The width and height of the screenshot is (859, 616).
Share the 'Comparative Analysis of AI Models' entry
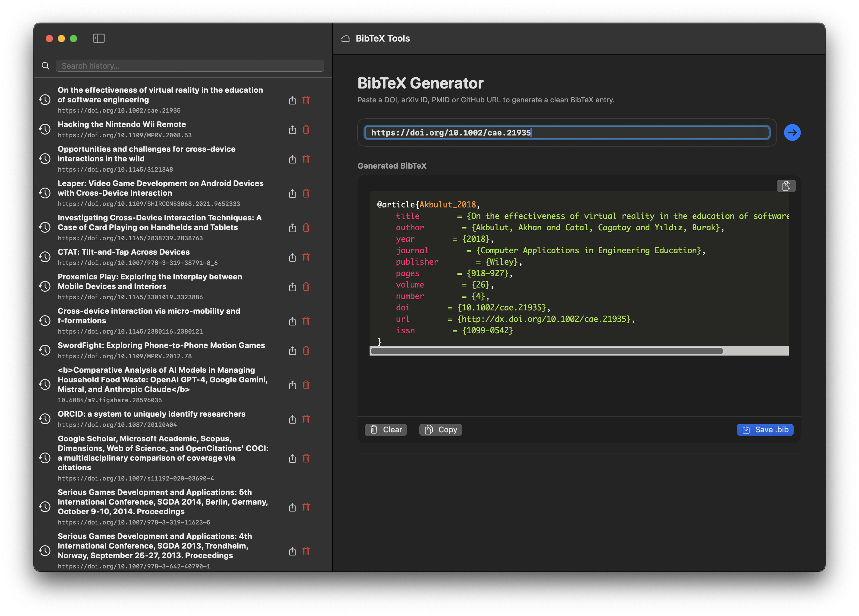[292, 385]
